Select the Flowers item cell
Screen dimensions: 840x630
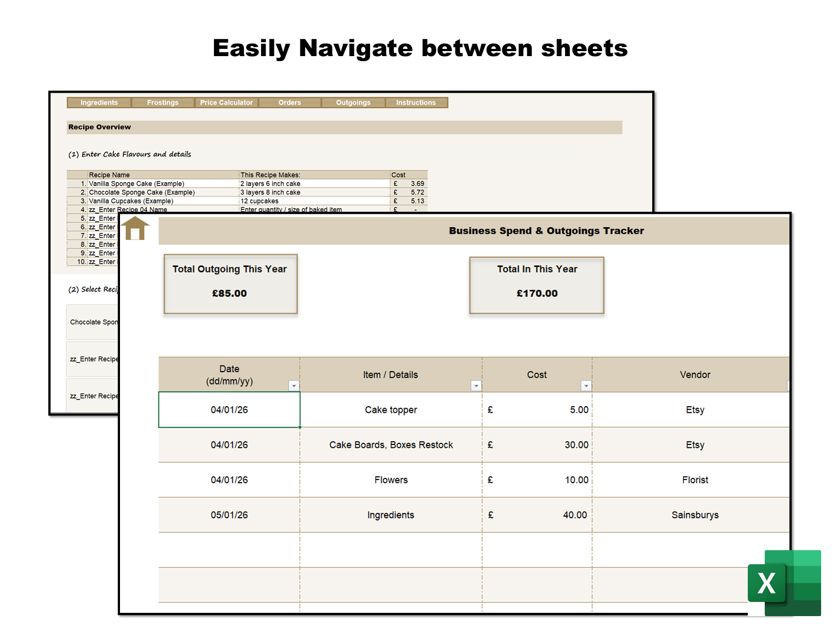391,479
